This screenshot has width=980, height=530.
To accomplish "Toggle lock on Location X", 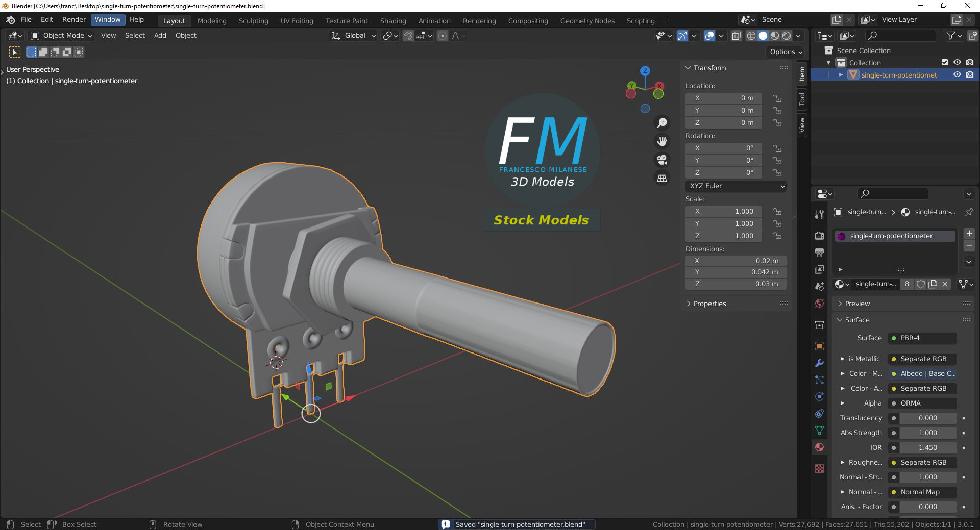I will (777, 98).
